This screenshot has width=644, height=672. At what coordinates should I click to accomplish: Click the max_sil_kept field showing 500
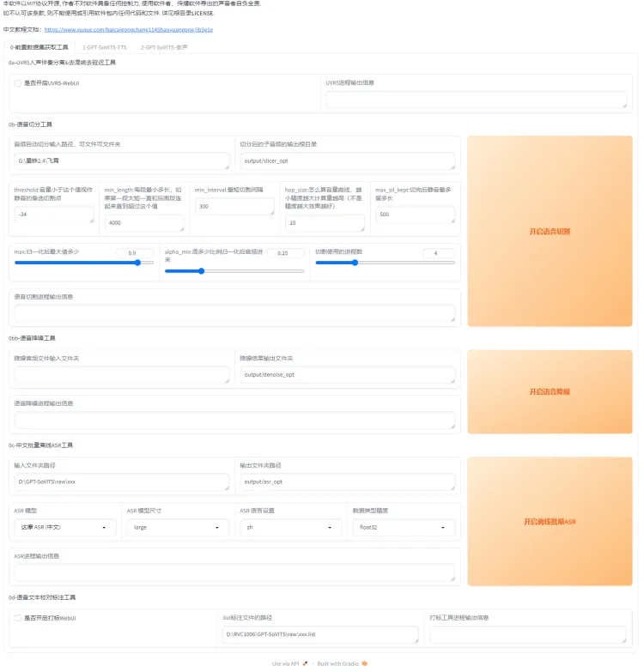415,215
